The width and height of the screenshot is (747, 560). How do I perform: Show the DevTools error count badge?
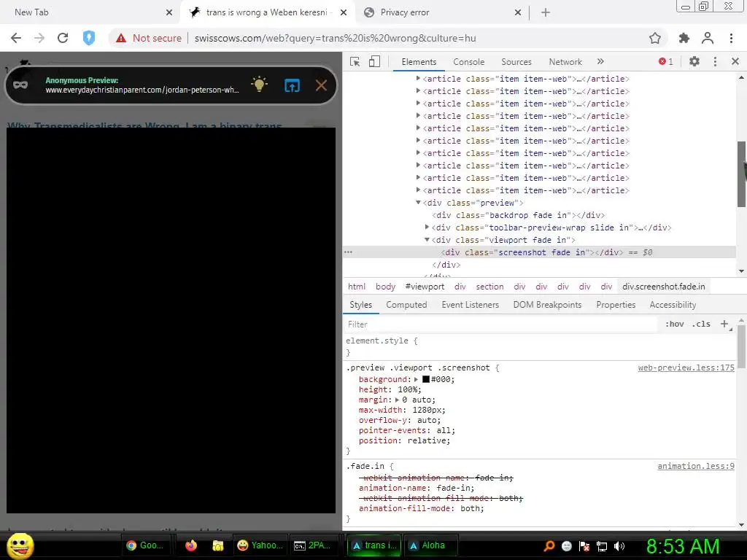tap(665, 61)
